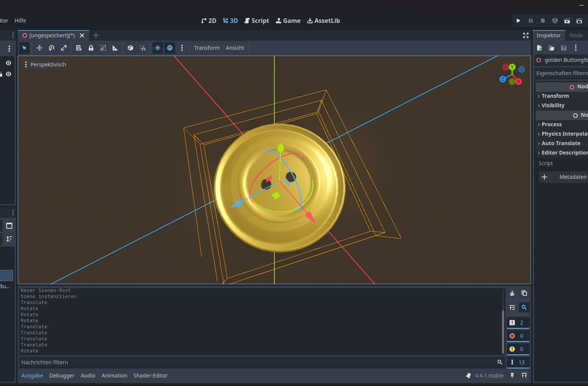Select the Rotate mode tool
588x386 pixels.
pos(52,48)
